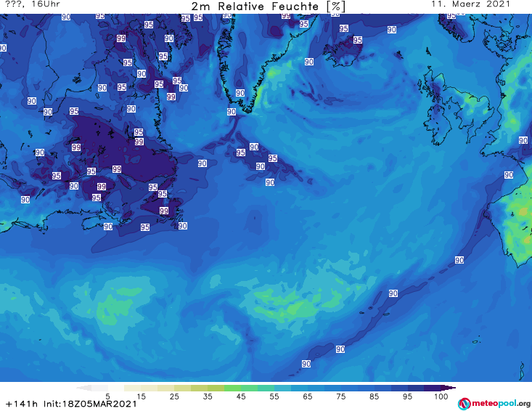Click the legend value 55
Viewport: 532px width, 411px height.
pyautogui.click(x=274, y=396)
